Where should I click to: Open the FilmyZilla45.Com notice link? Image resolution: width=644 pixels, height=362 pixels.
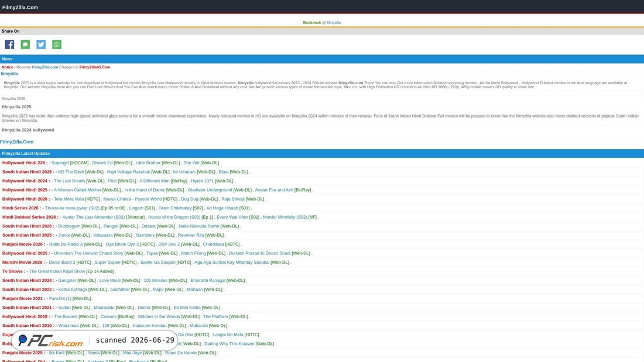point(94,67)
